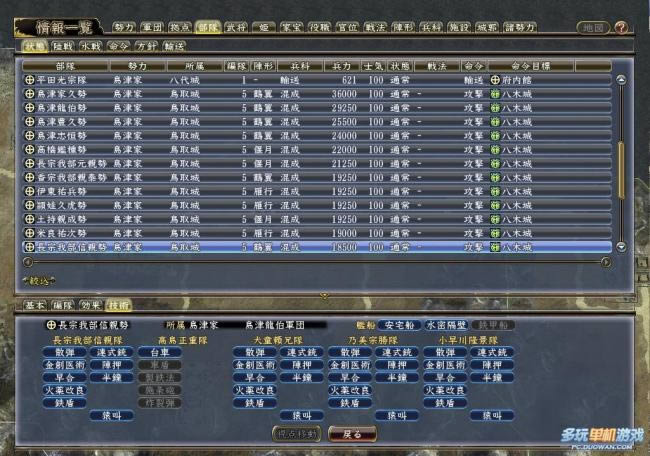Sort the list by 所属 column header
This screenshot has width=650, height=456.
coord(194,66)
